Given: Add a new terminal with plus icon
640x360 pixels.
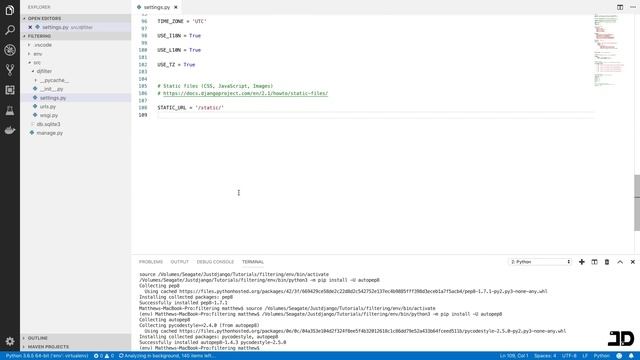Looking at the screenshot, I should (x=582, y=262).
